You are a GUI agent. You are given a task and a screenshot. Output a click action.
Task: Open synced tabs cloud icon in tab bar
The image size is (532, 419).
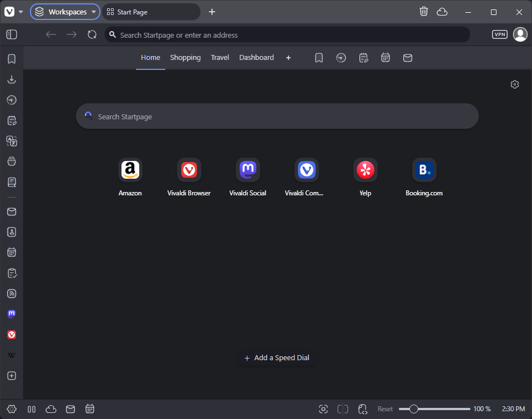tap(442, 12)
